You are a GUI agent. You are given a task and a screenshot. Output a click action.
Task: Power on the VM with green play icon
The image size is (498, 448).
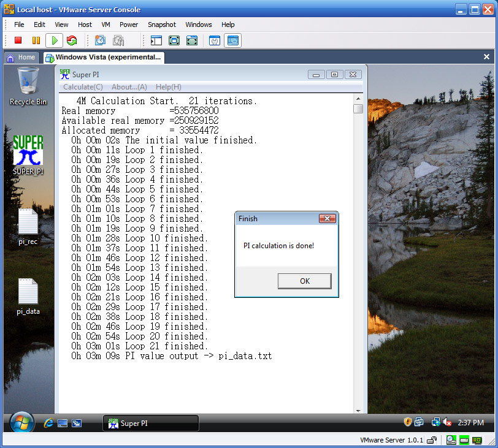click(55, 40)
